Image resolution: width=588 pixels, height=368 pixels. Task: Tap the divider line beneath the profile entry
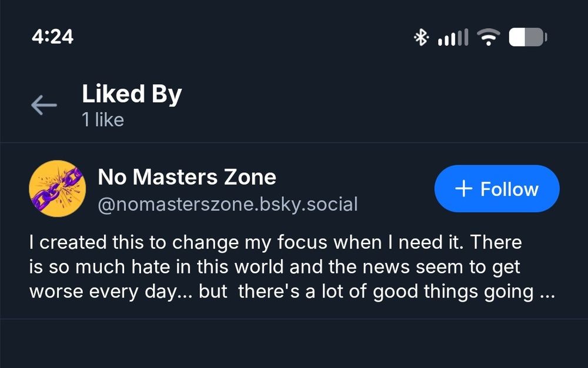tap(294, 319)
